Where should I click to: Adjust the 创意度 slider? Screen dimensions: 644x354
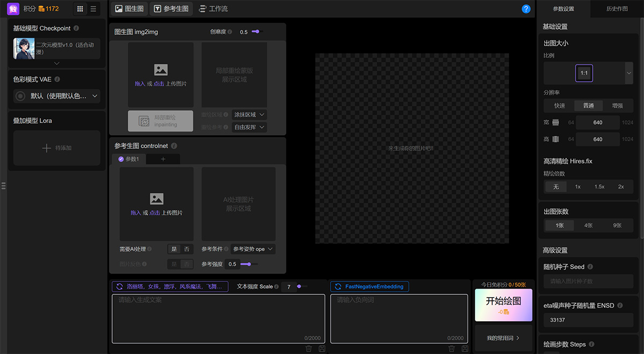[x=256, y=32]
